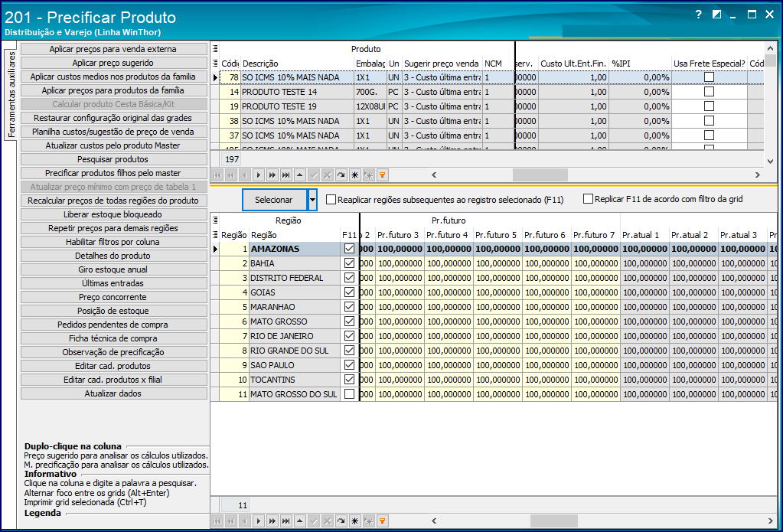Click the help question mark icon
The width and height of the screenshot is (783, 532).
[x=699, y=15]
